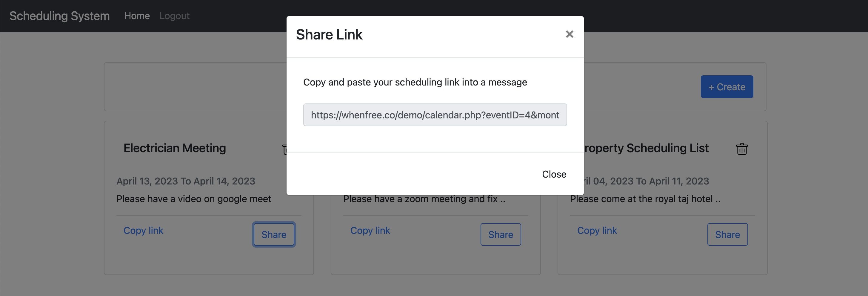Click the trash icon beside Electrician Meeting
This screenshot has width=868, height=296.
tap(284, 149)
